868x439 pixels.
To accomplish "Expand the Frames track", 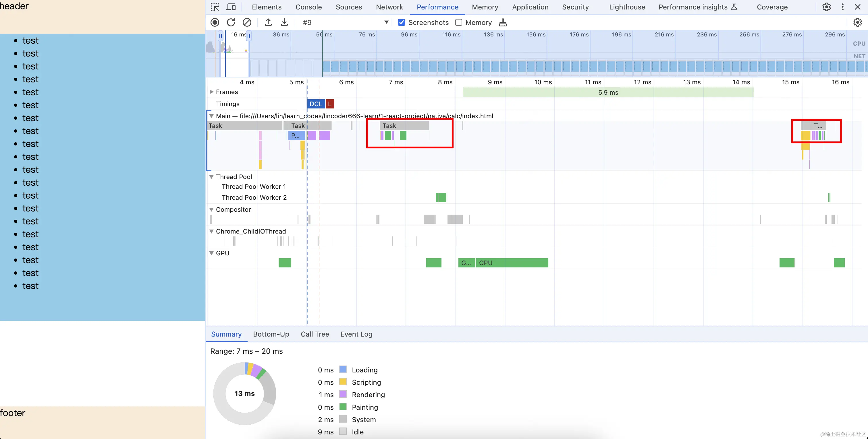I will (211, 92).
